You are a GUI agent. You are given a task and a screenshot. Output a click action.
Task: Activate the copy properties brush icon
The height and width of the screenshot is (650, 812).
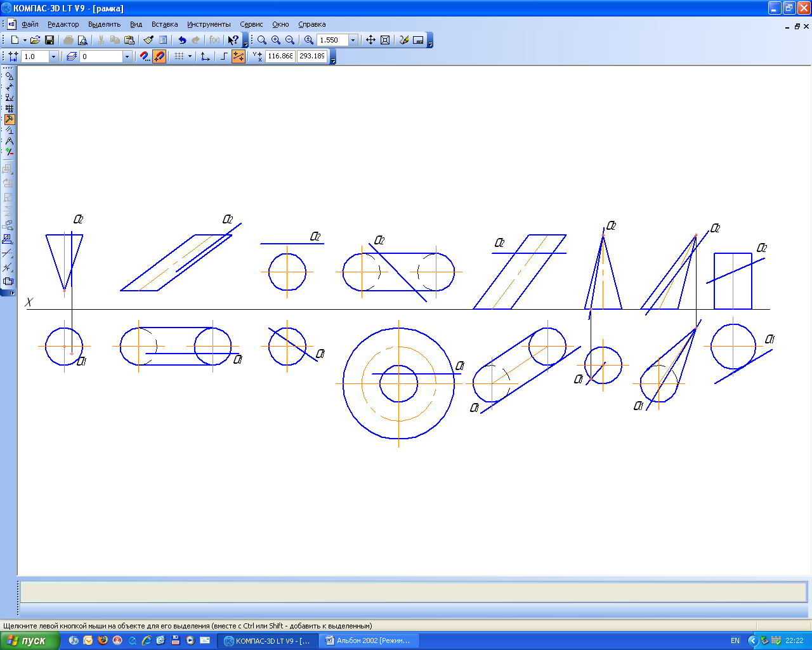click(148, 40)
